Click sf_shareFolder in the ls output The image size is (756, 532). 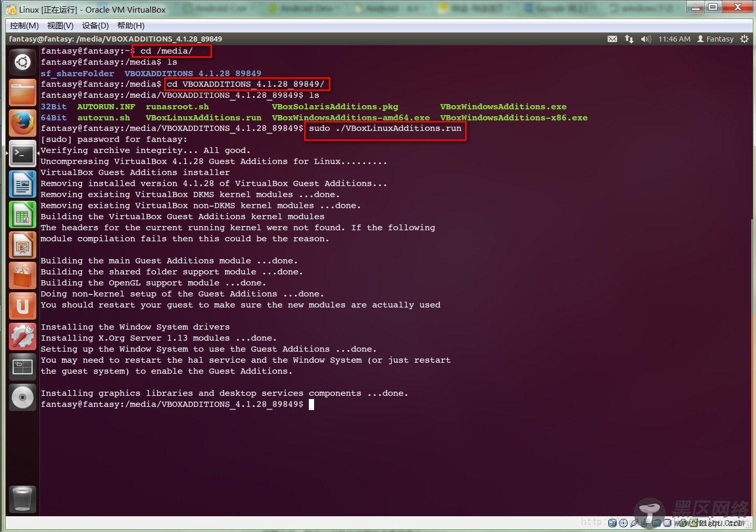tap(77, 73)
